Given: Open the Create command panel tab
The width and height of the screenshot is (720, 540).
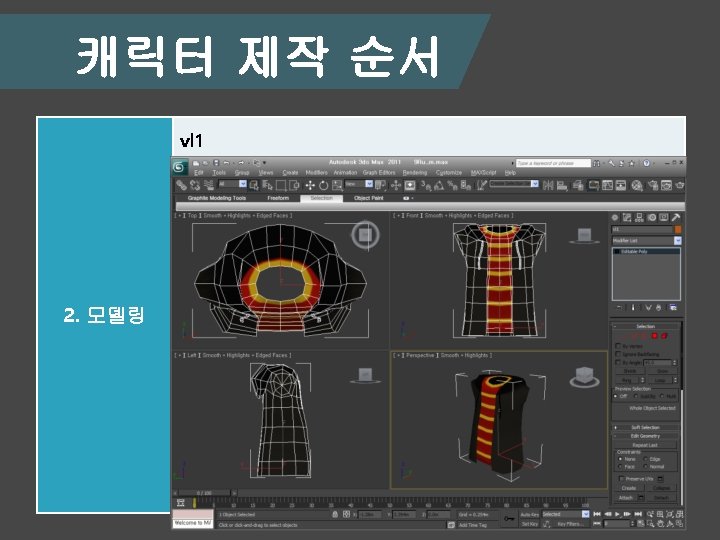Looking at the screenshot, I should 615,218.
